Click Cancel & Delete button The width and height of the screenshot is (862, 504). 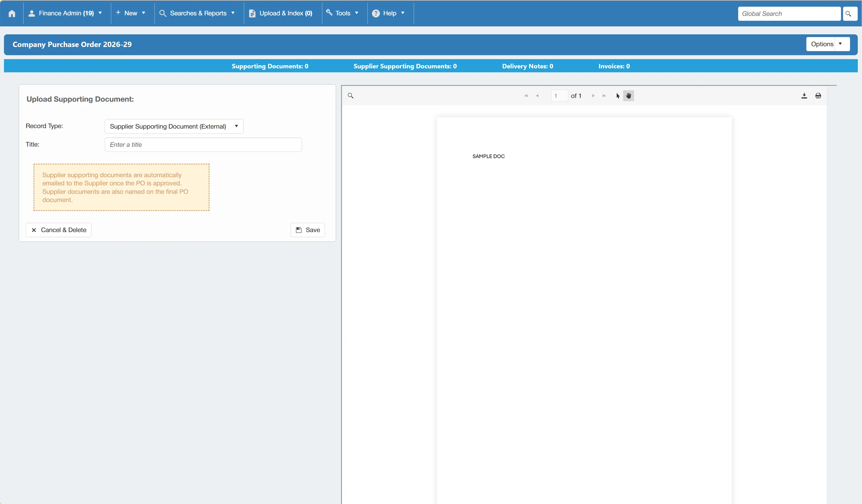[x=58, y=230]
